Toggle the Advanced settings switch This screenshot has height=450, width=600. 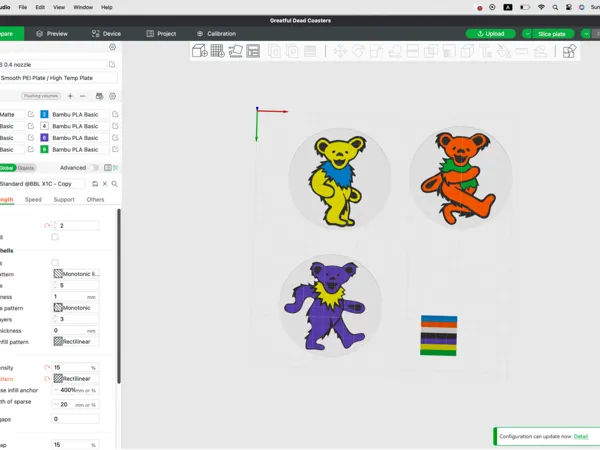pos(93,168)
